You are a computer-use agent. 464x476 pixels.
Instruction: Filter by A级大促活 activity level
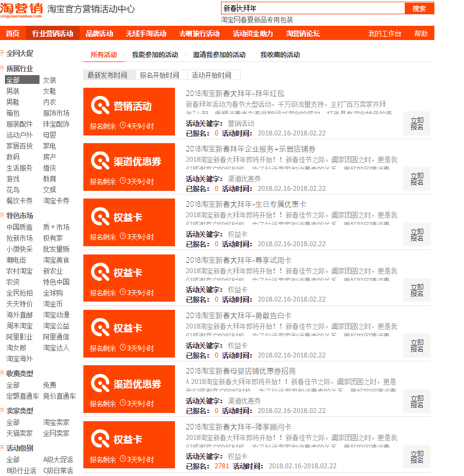point(58,460)
